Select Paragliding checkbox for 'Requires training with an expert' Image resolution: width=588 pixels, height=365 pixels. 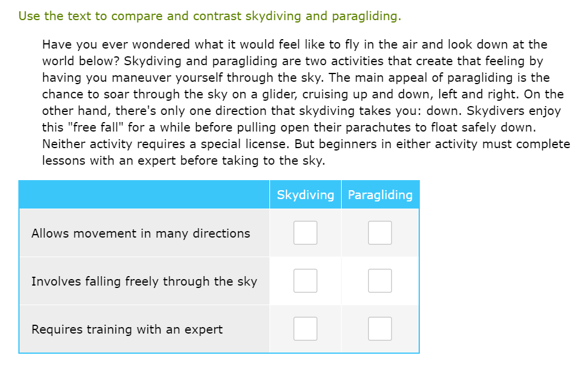[380, 329]
